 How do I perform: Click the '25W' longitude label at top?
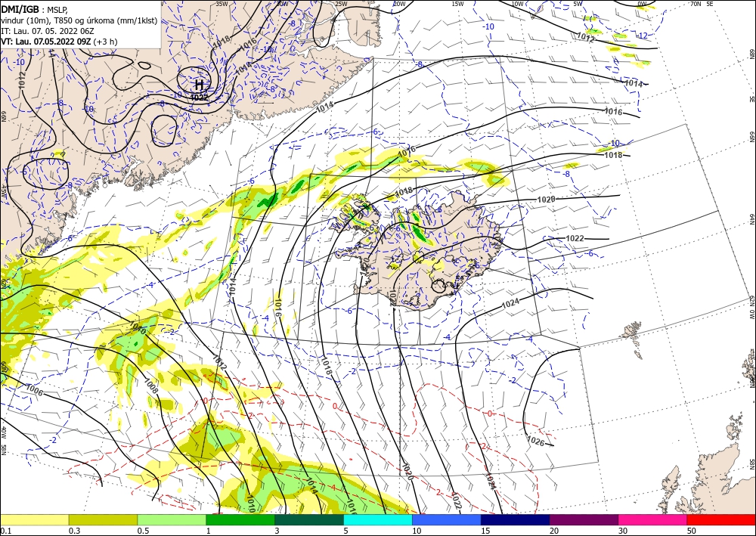coord(341,4)
